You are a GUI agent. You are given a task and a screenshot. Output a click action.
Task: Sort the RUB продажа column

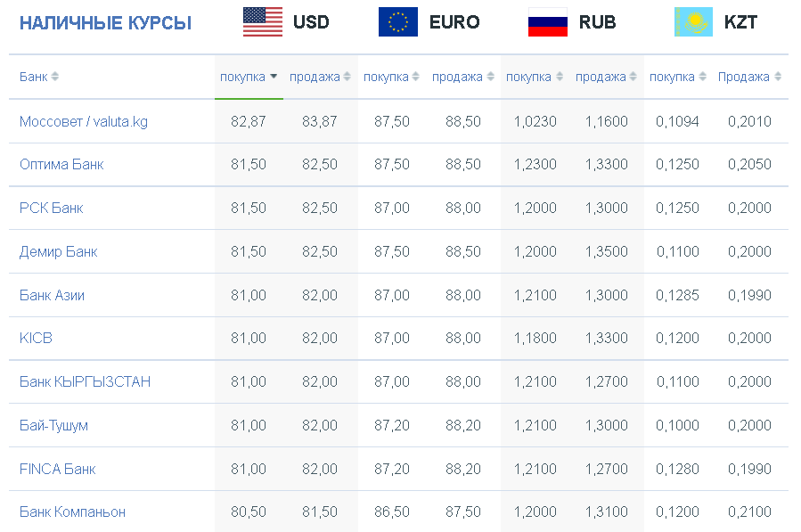633,77
